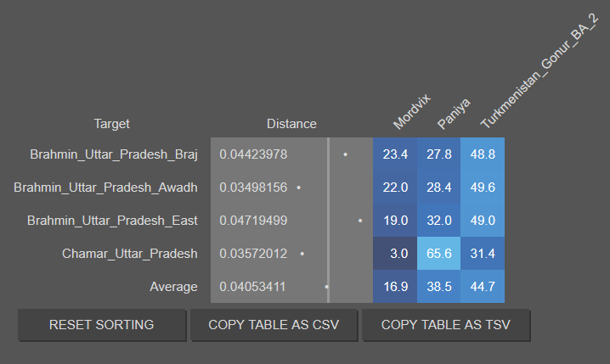Click the Average row label
The width and height of the screenshot is (610, 364).
[x=173, y=287]
